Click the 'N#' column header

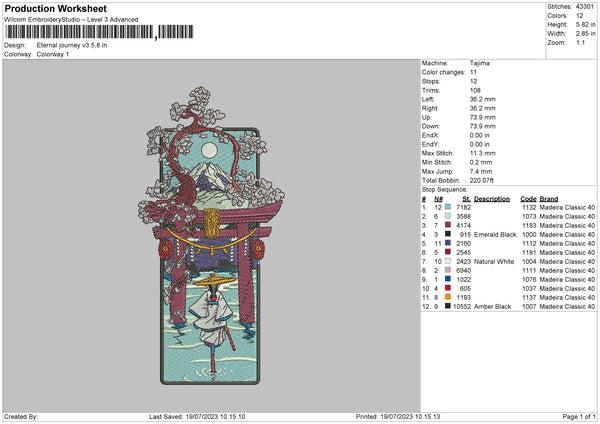pyautogui.click(x=439, y=199)
